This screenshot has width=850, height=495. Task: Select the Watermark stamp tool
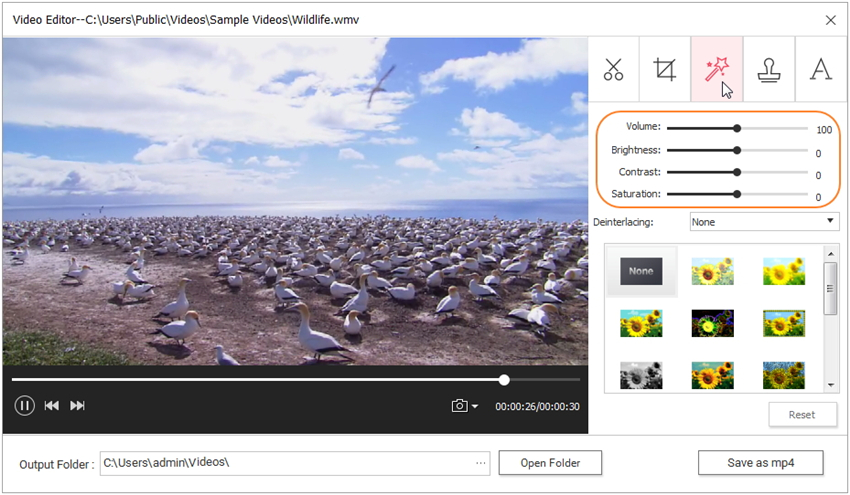click(769, 69)
